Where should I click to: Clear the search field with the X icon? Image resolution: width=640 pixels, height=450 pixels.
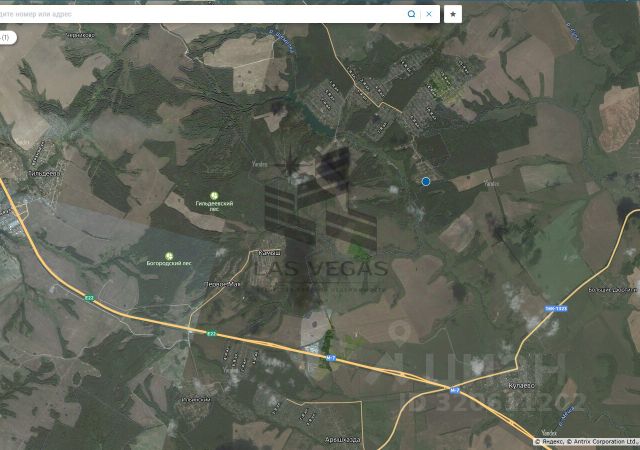click(x=429, y=14)
